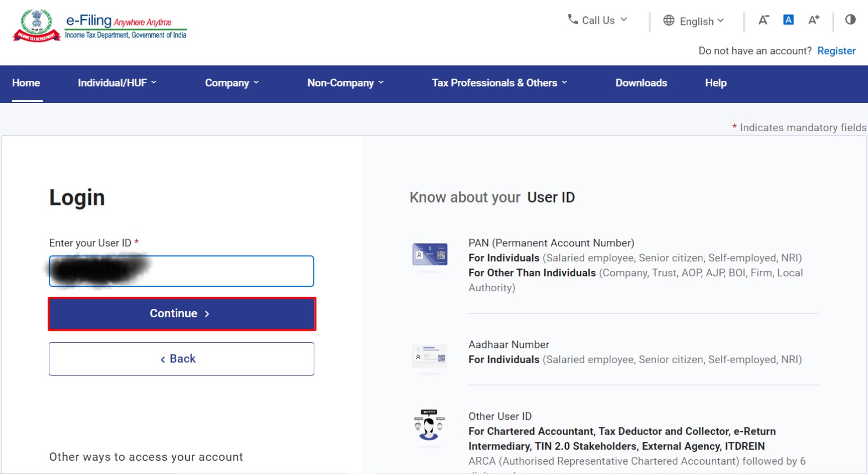Expand the Company menu

point(232,83)
